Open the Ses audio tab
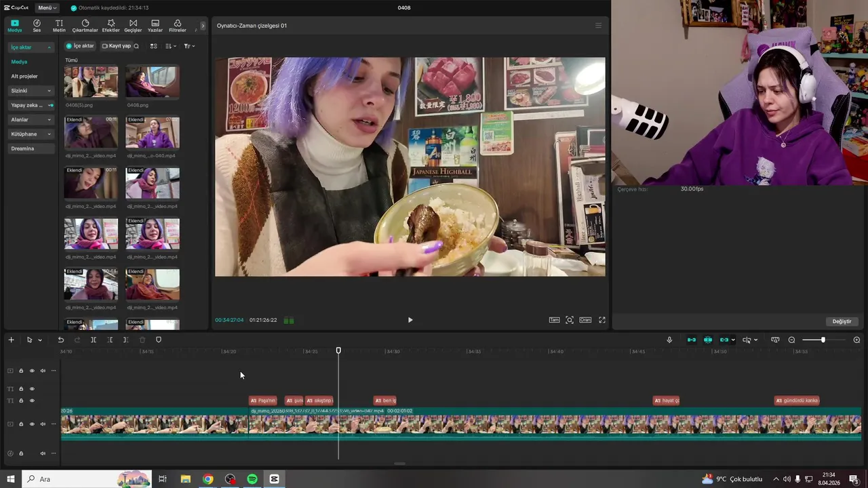Image resolution: width=868 pixels, height=488 pixels. (x=37, y=26)
